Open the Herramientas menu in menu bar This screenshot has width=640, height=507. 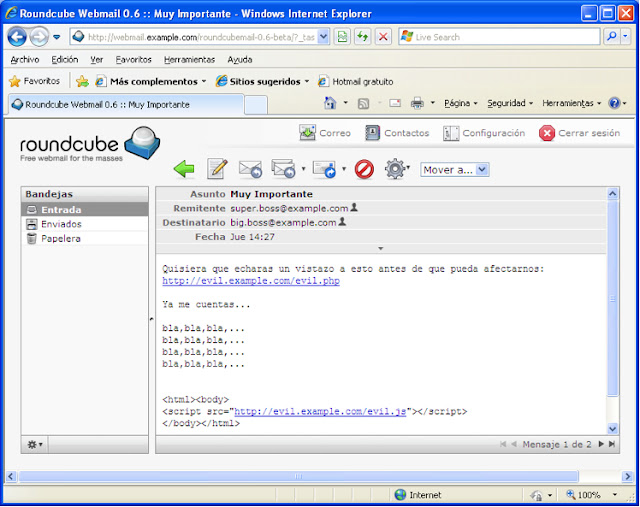189,60
